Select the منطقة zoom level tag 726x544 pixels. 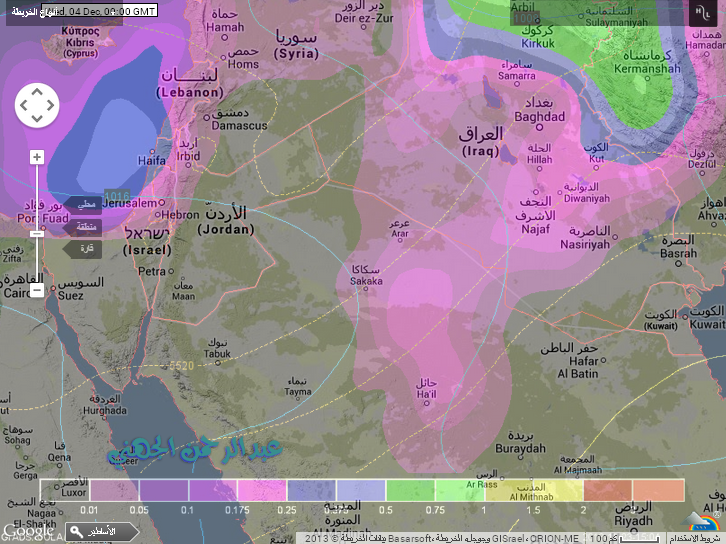point(83,227)
